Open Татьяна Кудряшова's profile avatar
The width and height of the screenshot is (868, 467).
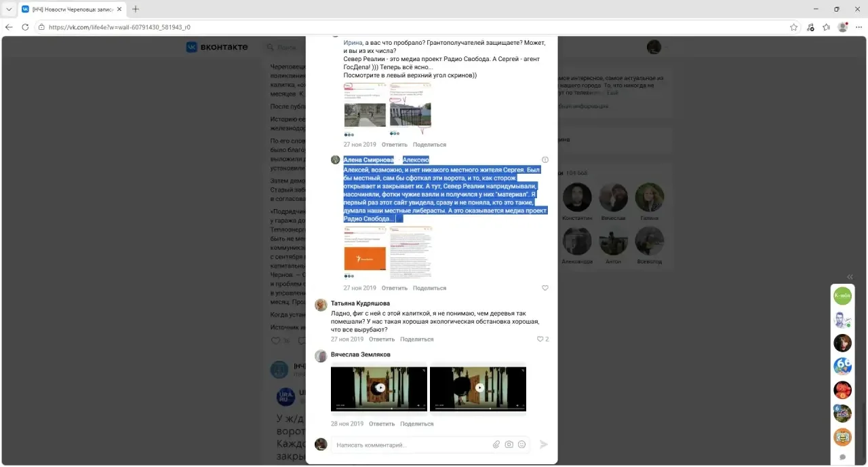tap(321, 305)
